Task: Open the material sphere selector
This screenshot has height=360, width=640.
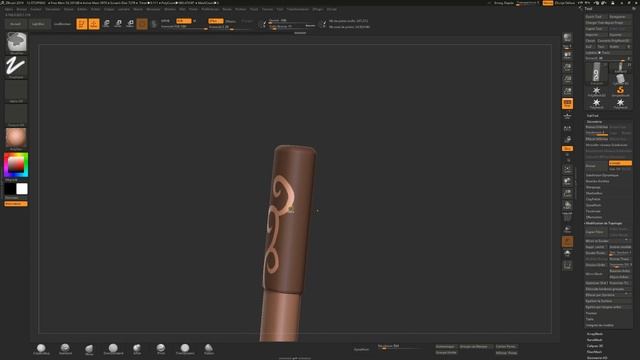Action: pos(16,138)
